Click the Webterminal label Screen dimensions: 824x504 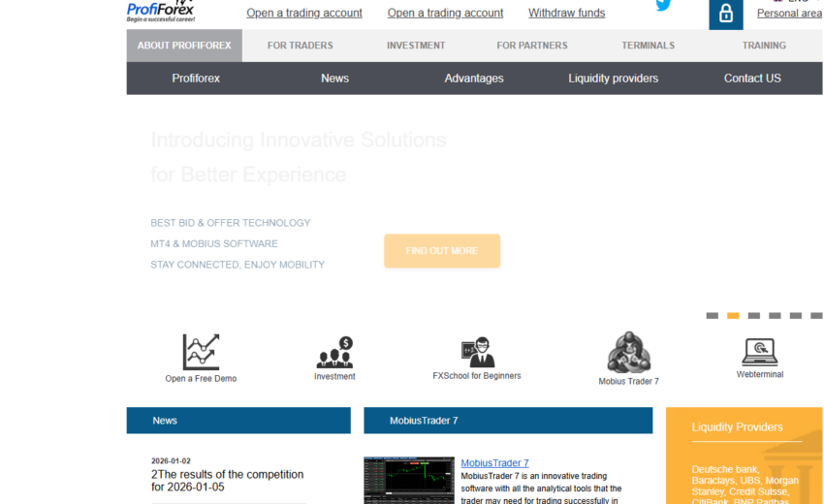pyautogui.click(x=760, y=374)
